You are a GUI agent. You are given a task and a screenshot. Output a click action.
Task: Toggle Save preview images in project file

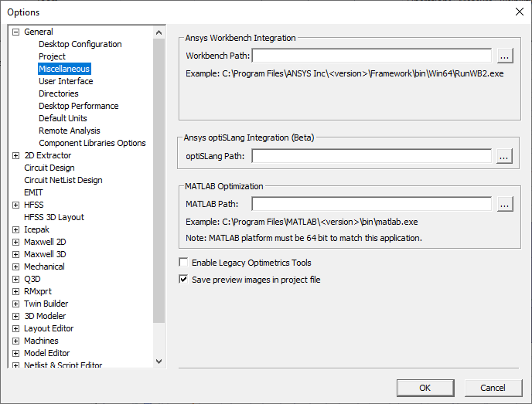[184, 280]
